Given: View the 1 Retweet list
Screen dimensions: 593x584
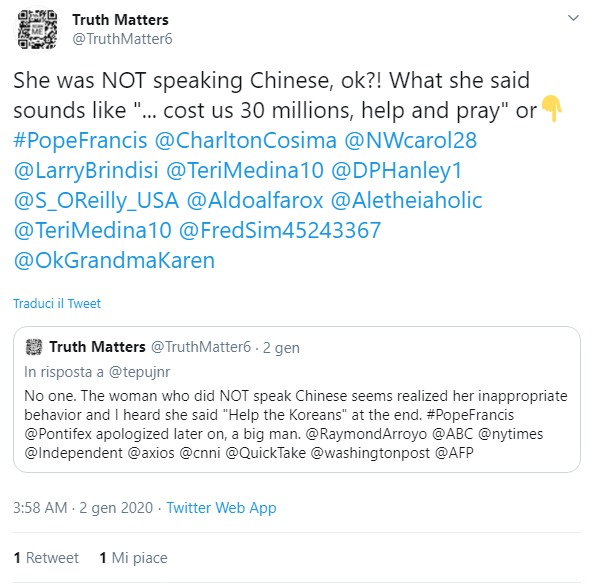Looking at the screenshot, I should point(46,558).
